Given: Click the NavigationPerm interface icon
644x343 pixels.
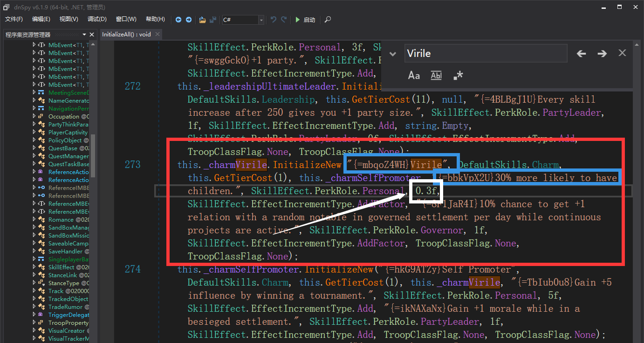Looking at the screenshot, I should pos(41,108).
